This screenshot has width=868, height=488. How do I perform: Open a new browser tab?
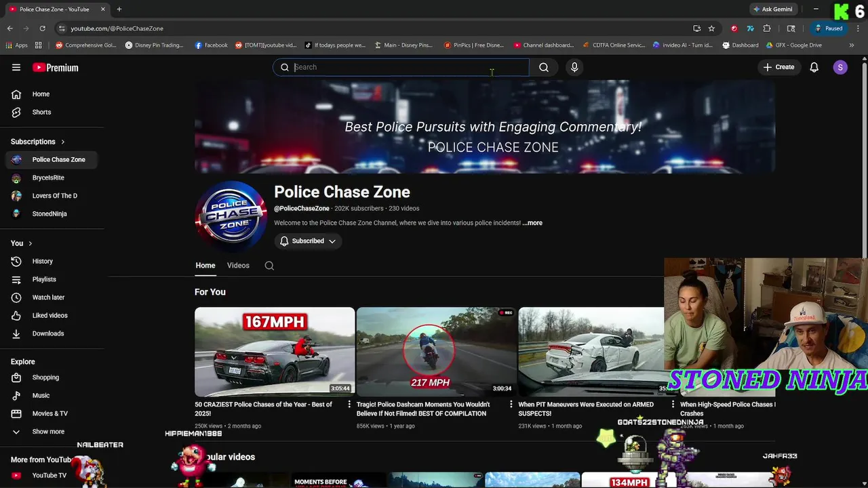pyautogui.click(x=119, y=9)
